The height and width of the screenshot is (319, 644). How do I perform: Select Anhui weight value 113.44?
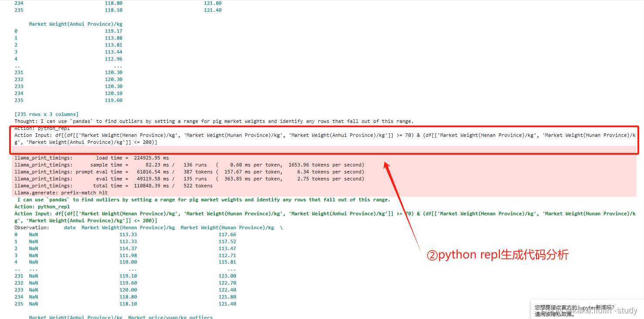[114, 52]
